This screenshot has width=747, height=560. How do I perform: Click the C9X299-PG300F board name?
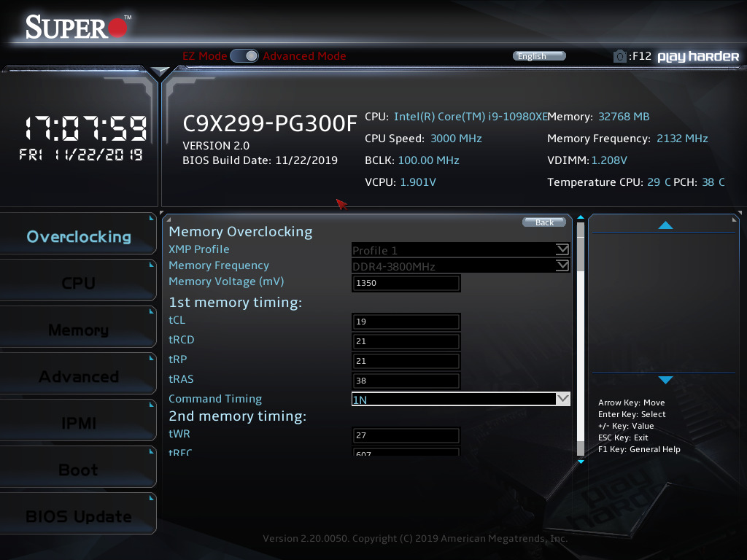coord(270,123)
